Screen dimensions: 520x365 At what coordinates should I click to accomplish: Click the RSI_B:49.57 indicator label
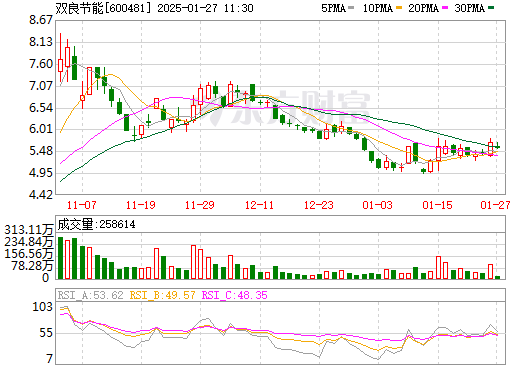coord(162,295)
